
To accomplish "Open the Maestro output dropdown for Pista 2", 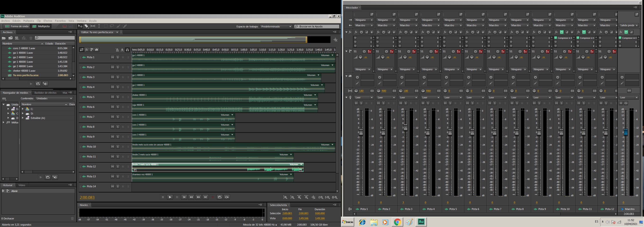I will pos(386,25).
